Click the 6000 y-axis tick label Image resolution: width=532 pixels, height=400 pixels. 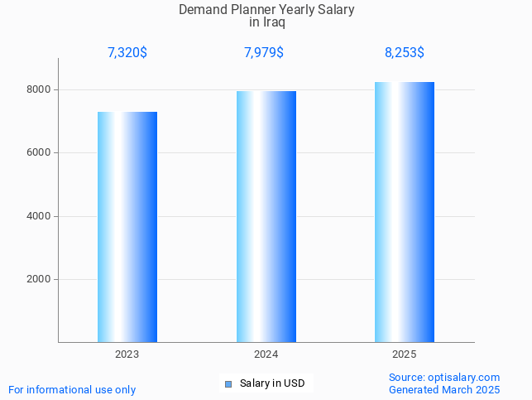(x=39, y=152)
